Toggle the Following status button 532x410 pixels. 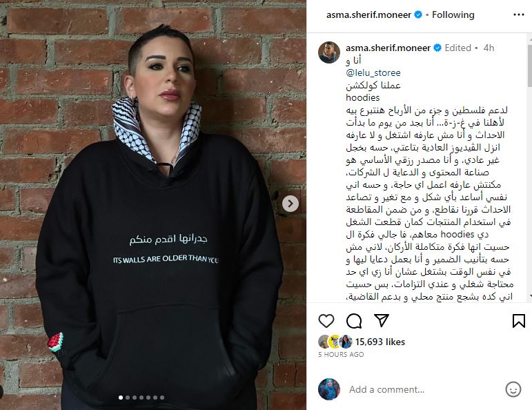pyautogui.click(x=453, y=14)
